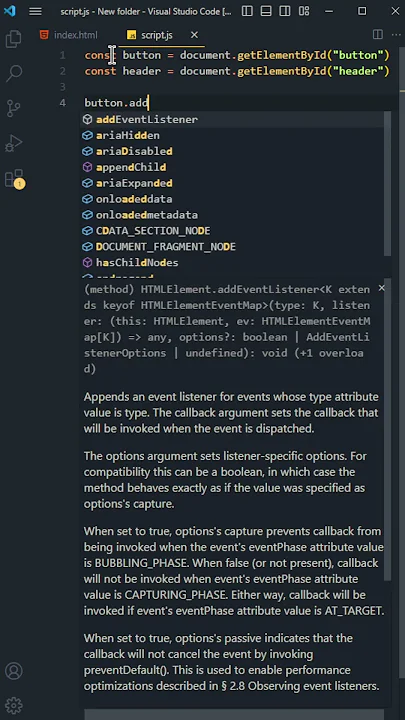The image size is (405, 720).
Task: Open the editor More Actions ellipsis
Action: coord(396,35)
